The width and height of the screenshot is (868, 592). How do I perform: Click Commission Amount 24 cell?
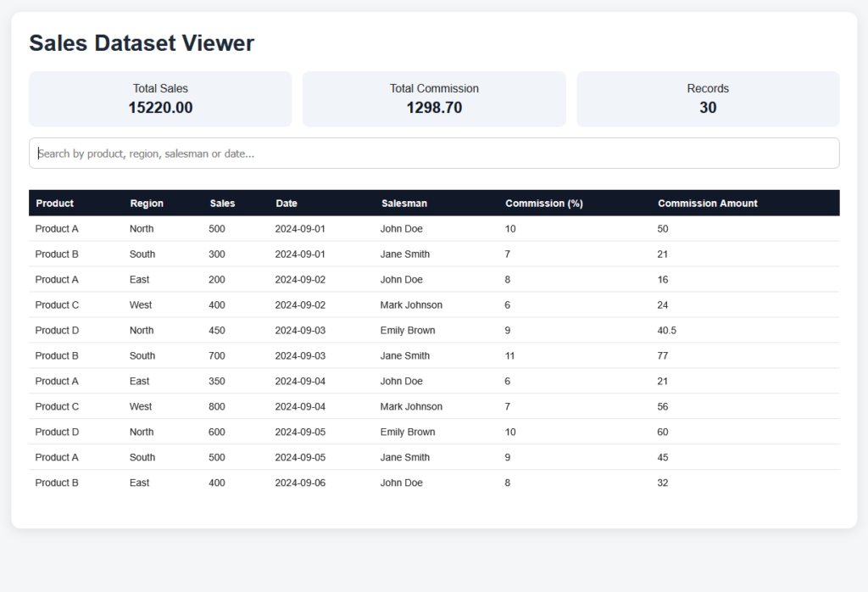[x=663, y=305]
